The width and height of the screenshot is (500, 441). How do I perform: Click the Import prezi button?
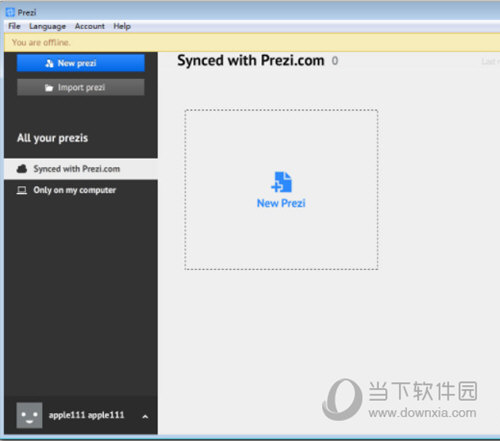point(81,87)
